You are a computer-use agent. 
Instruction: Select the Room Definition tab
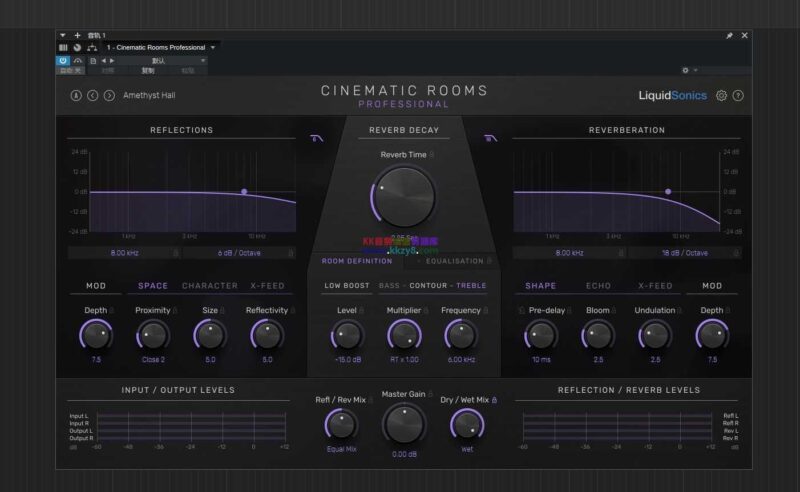(357, 261)
